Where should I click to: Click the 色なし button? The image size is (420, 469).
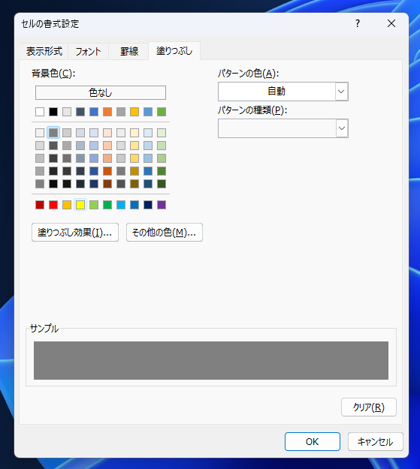point(100,93)
